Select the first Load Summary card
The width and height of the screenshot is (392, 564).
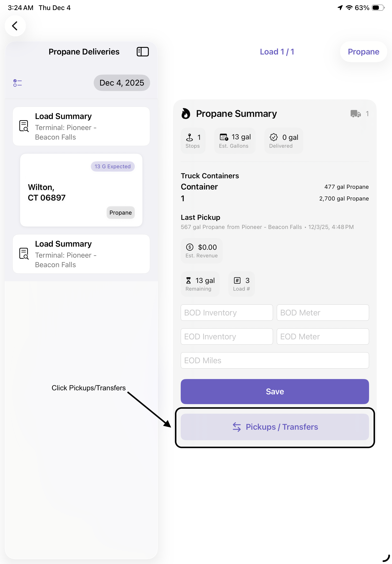(x=81, y=126)
